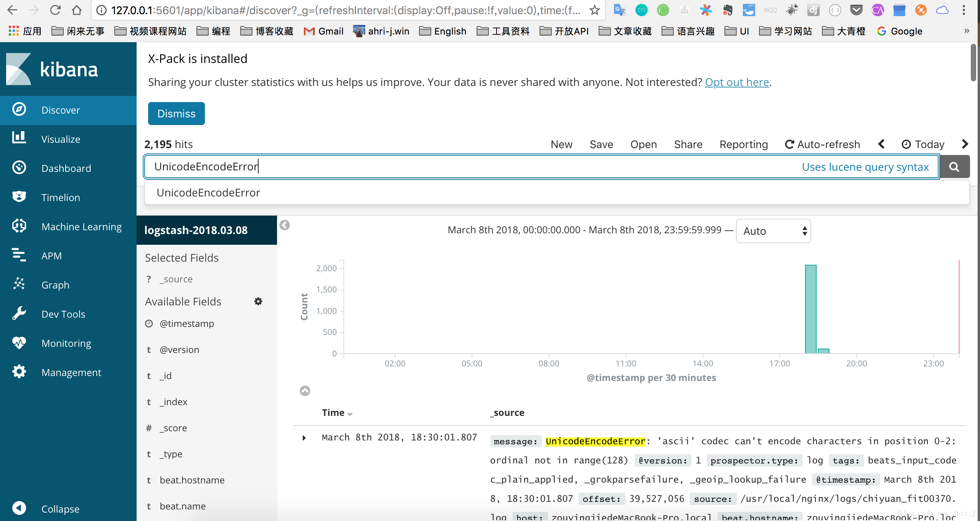Reload the browser page
This screenshot has height=521, width=980.
55,10
